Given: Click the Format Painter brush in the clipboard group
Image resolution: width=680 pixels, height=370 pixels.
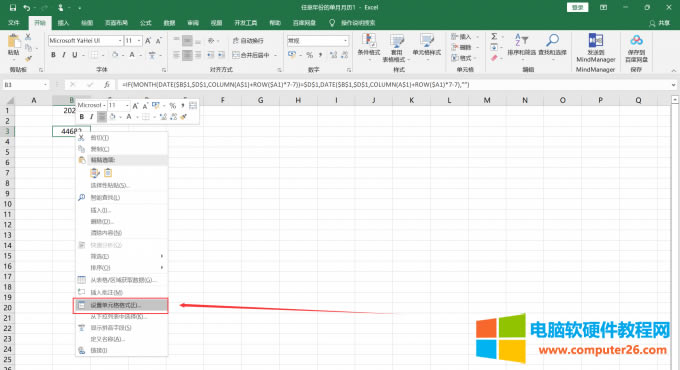Looking at the screenshot, I should 28,59.
